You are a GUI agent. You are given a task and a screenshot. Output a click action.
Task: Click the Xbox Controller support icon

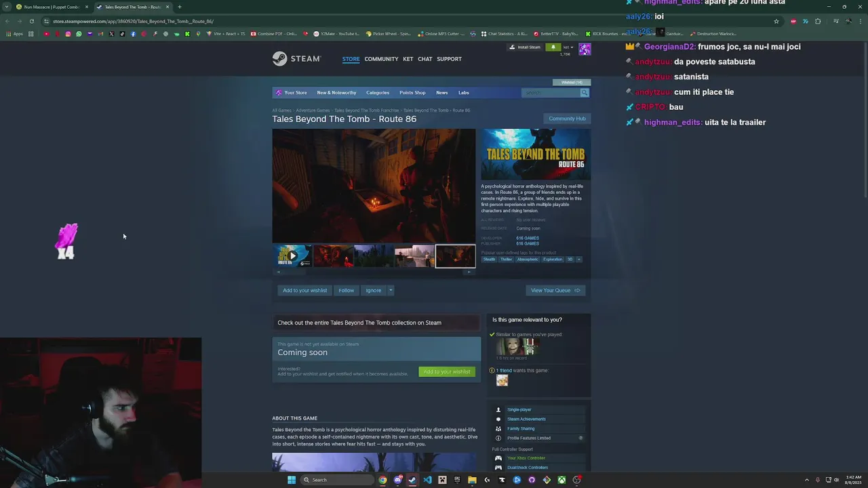(498, 458)
